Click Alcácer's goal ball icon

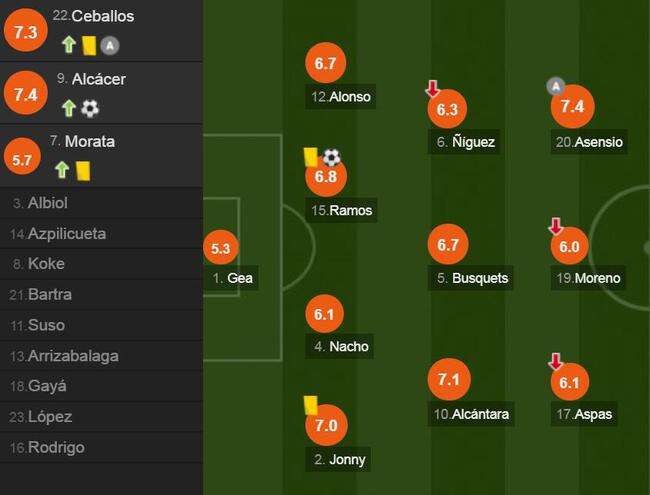tap(90, 109)
